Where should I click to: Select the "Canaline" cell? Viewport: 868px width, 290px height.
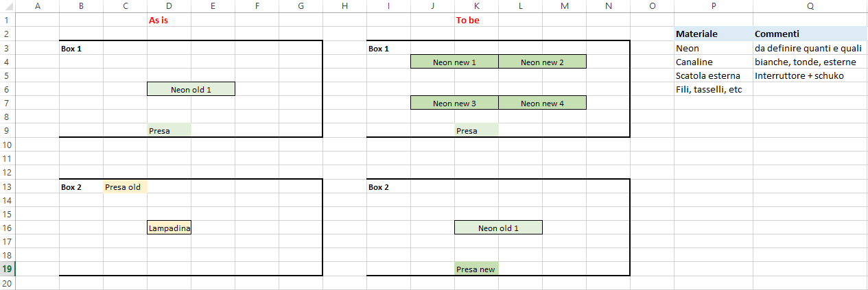[x=713, y=62]
